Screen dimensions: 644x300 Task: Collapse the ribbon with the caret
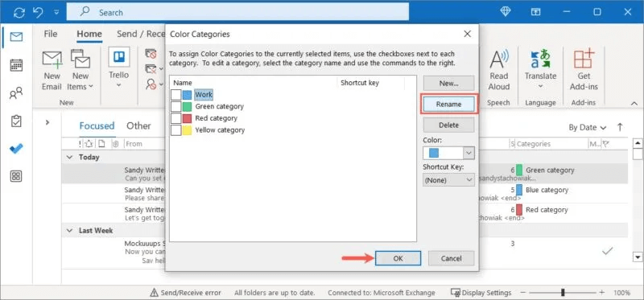[634, 104]
